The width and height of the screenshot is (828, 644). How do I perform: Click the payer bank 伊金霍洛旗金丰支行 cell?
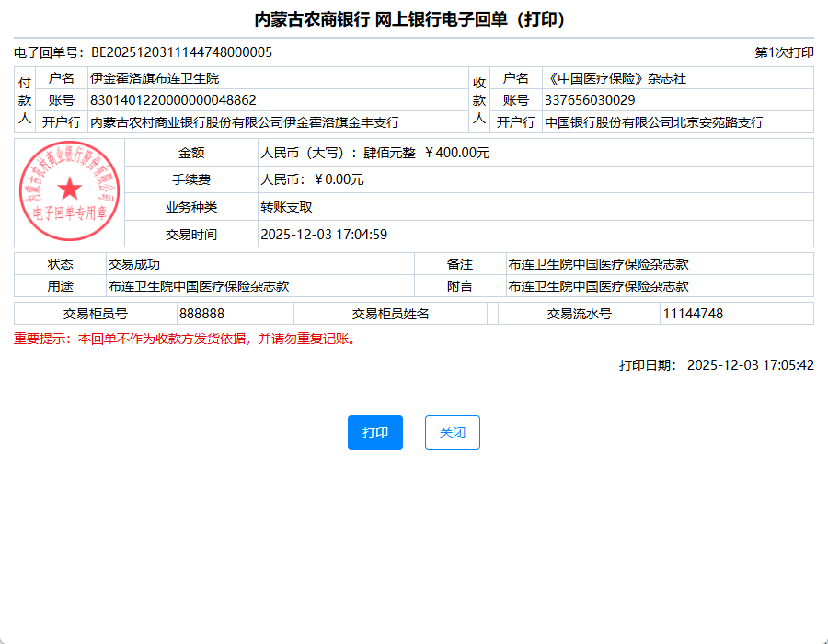click(244, 122)
